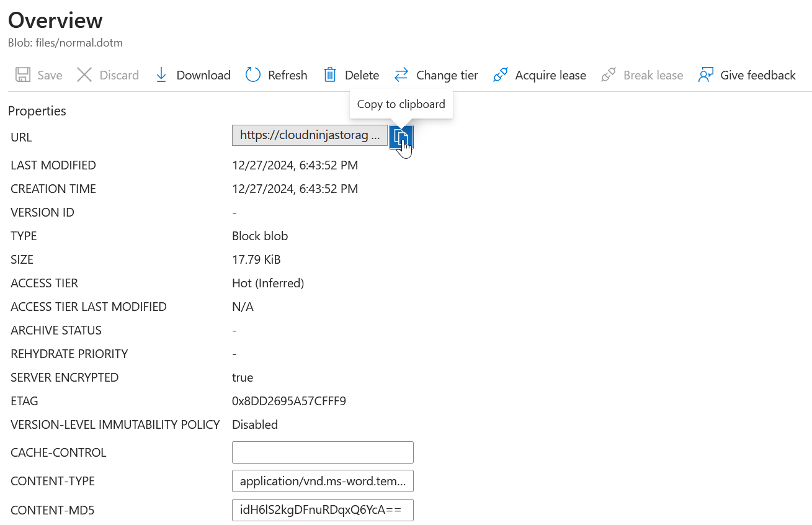This screenshot has width=812, height=525.
Task: Activate the Download toolbar item
Action: pyautogui.click(x=192, y=74)
